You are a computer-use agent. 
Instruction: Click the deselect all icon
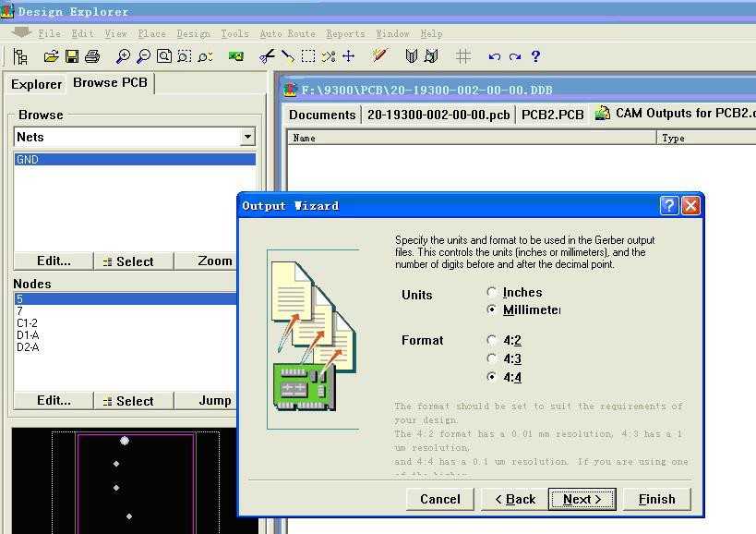click(329, 56)
